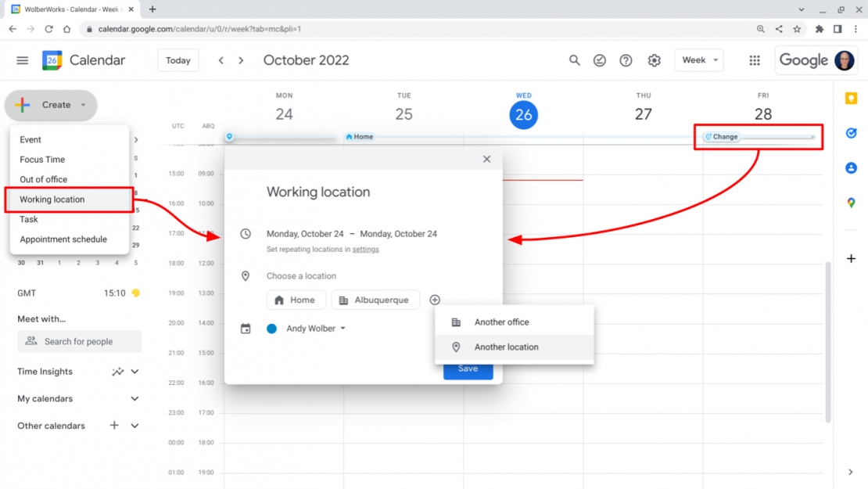Click the support question mark icon
This screenshot has width=868, height=489.
(x=626, y=60)
